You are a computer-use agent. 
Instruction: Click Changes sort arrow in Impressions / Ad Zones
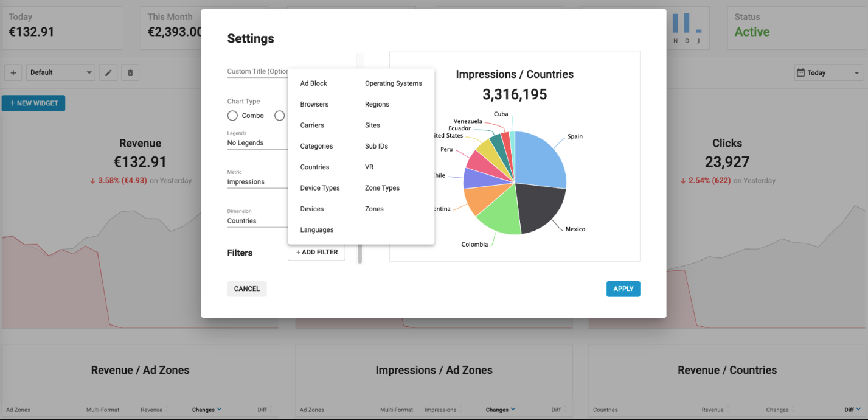coord(513,410)
